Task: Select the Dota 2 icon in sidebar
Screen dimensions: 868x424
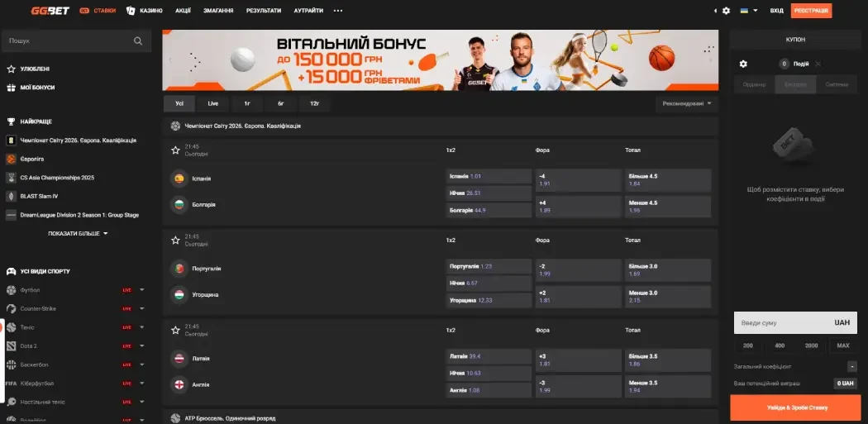Action: click(12, 345)
